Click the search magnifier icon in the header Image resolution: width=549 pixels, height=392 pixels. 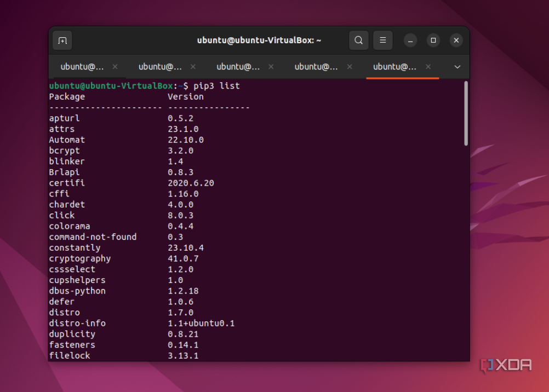(358, 41)
